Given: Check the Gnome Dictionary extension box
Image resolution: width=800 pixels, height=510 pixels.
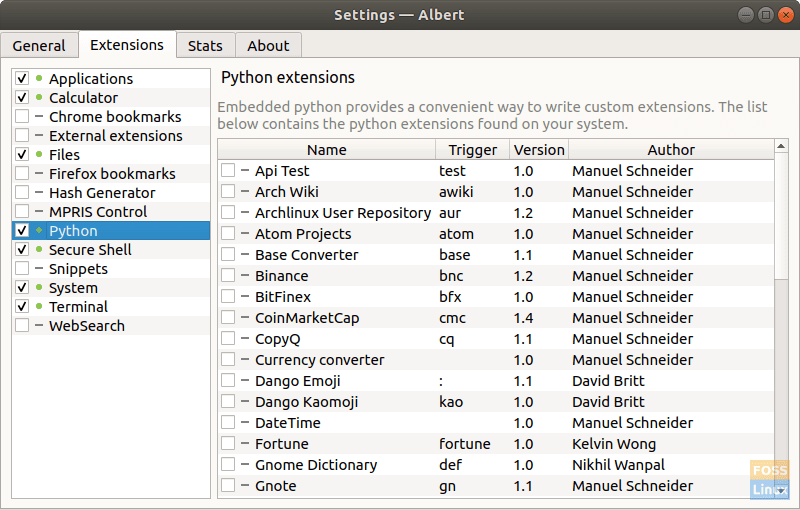Looking at the screenshot, I should coord(228,465).
